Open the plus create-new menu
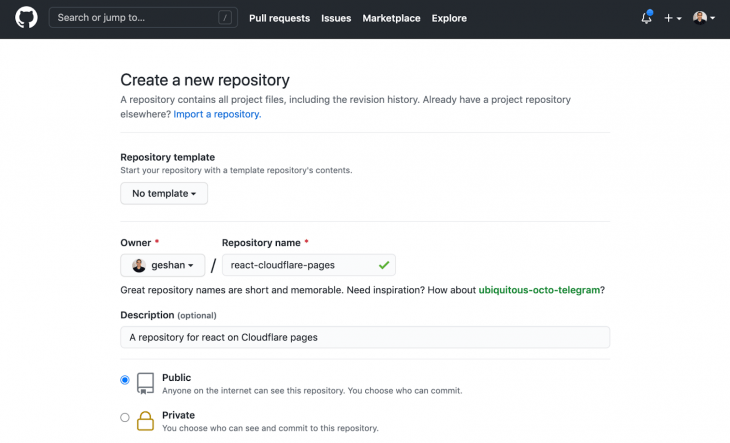The width and height of the screenshot is (730, 443). click(x=673, y=18)
